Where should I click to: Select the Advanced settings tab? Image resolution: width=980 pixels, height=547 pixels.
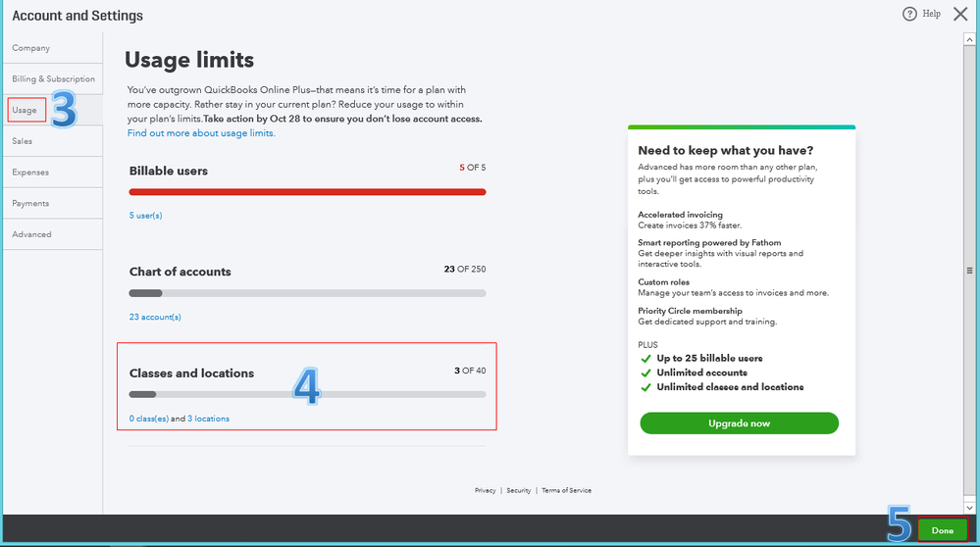coord(31,234)
